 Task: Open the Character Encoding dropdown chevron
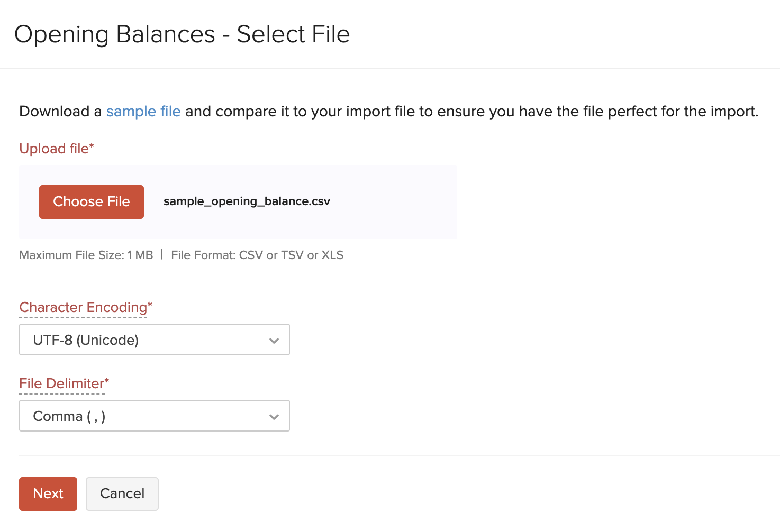point(274,340)
